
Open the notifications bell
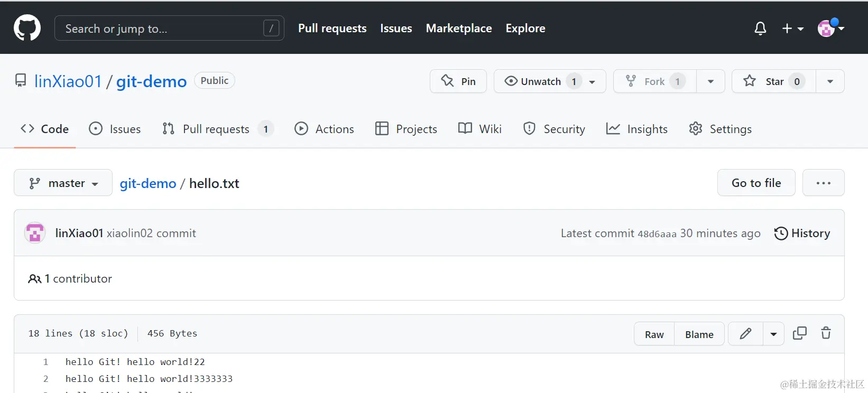click(760, 28)
